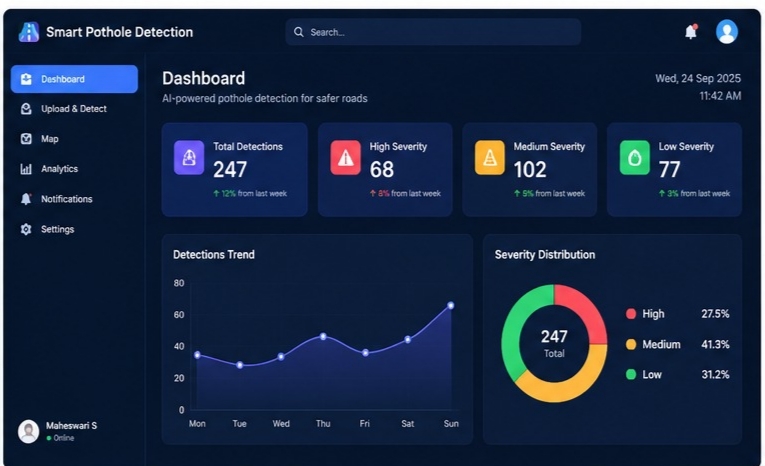Screen dimensions: 765x466
Task: Click the orange Medium Severity cone icon
Action: tap(489, 158)
